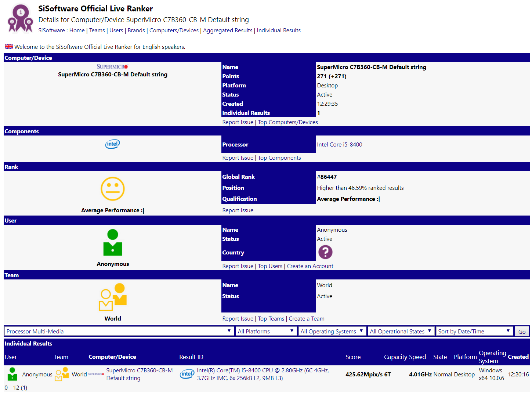The height and width of the screenshot is (394, 532).
Task: Click the pagination link showing 0 - 12
Action: pyautogui.click(x=11, y=387)
